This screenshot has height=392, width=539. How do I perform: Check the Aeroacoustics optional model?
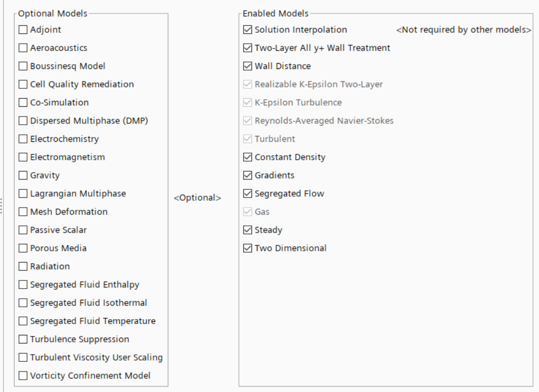(23, 48)
